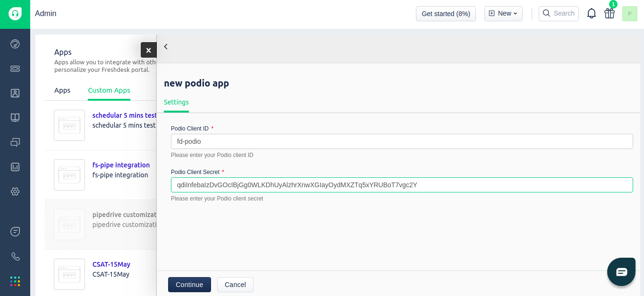This screenshot has height=296, width=644.
Task: Click CSAT-15May app thumbnail
Action: point(69,274)
